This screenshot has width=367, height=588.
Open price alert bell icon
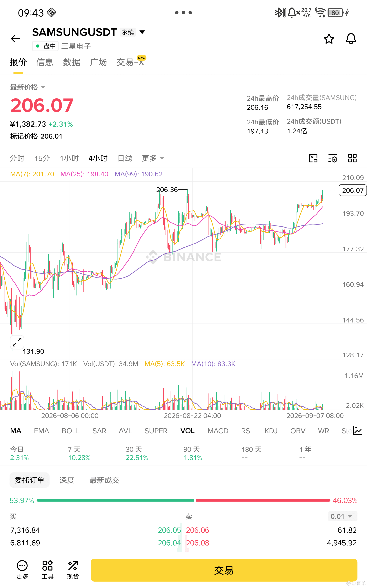(351, 39)
